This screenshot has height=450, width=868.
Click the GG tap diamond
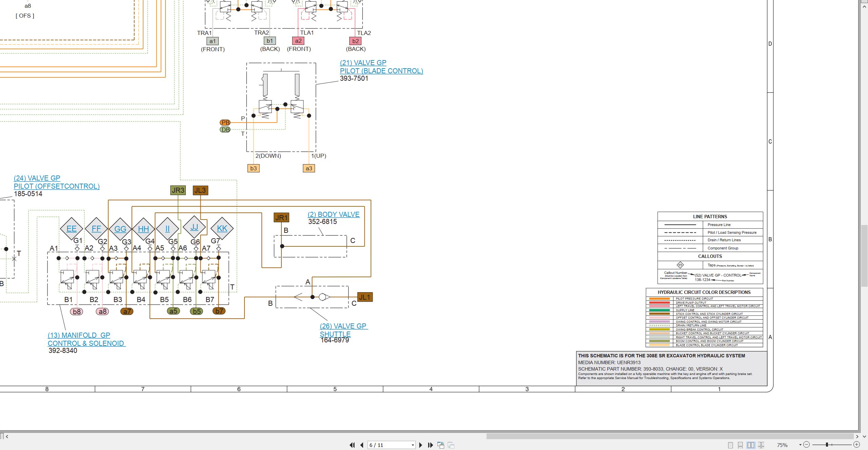(x=120, y=229)
